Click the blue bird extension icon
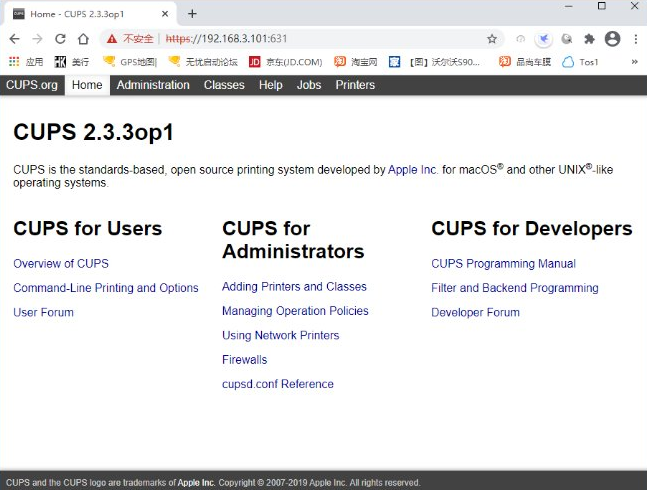The height and width of the screenshot is (490, 647). pyautogui.click(x=543, y=39)
